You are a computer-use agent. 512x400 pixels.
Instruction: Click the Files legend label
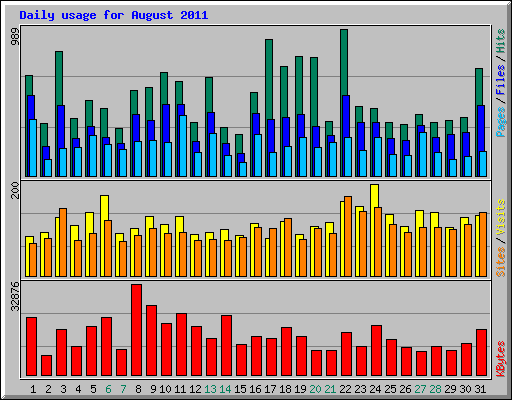tap(501, 79)
